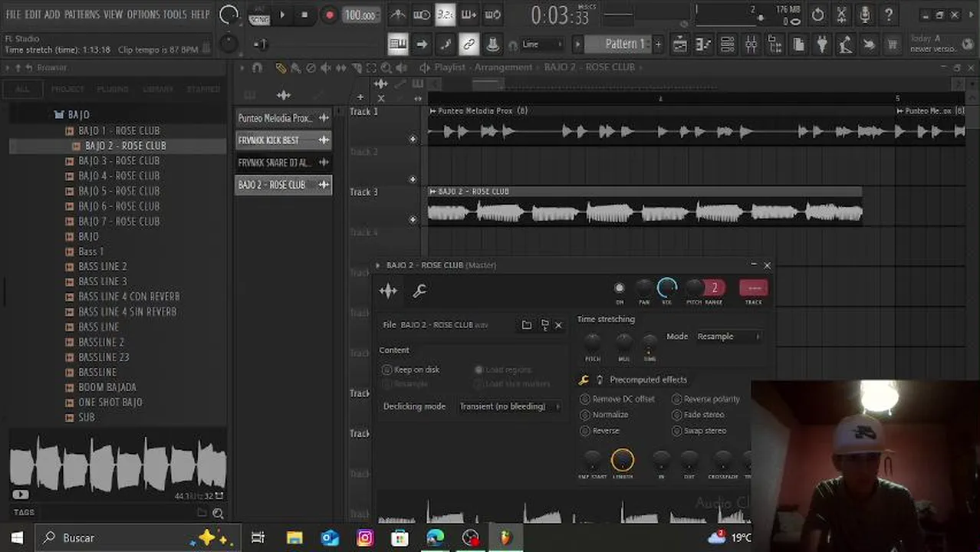Adjust the highlighted LENGTH knob
Screen dimensions: 980x552
[623, 460]
